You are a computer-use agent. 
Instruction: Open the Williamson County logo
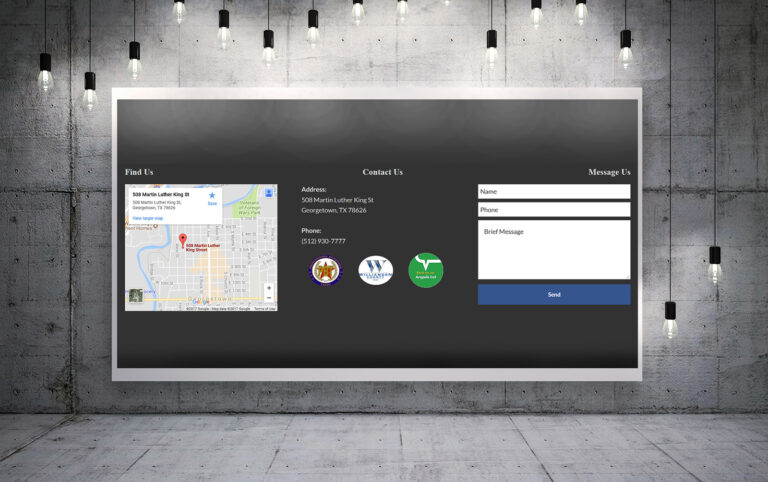[376, 270]
